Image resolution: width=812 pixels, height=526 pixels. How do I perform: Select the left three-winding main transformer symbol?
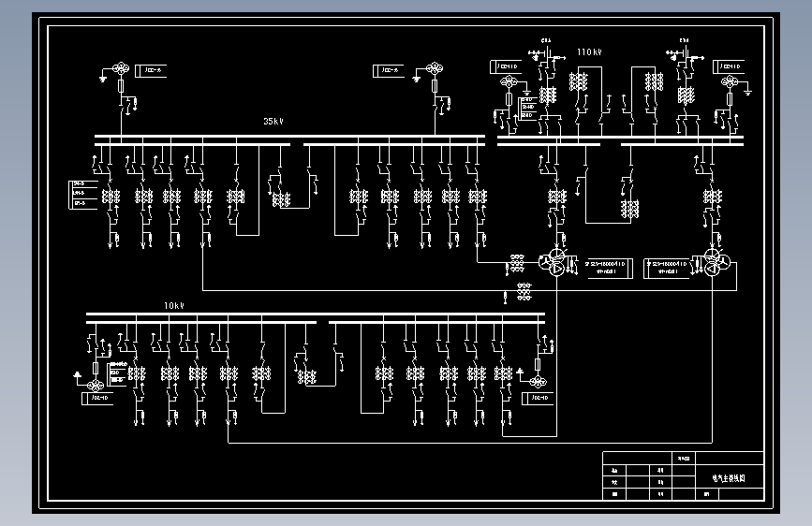(553, 262)
